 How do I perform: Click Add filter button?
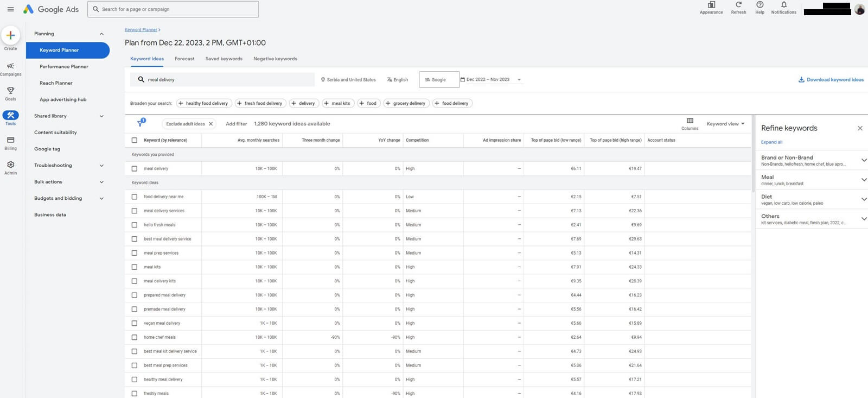click(237, 124)
